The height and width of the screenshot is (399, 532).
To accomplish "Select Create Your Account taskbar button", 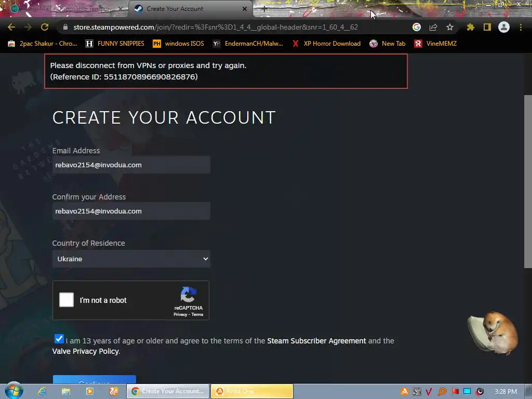I will click(168, 391).
